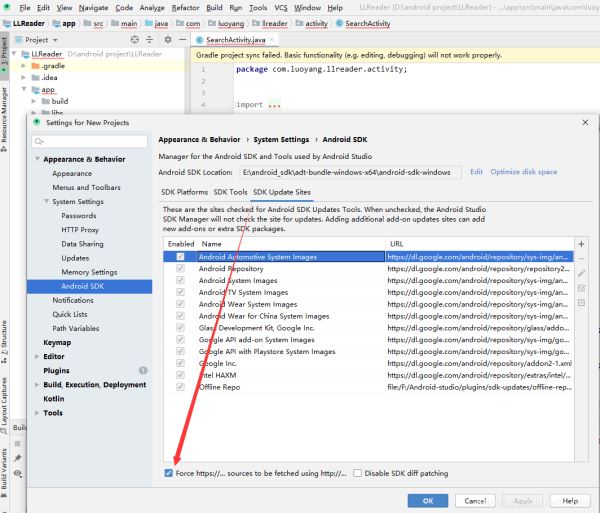Open the Layout Captures side tab
The image size is (600, 513).
(4, 406)
